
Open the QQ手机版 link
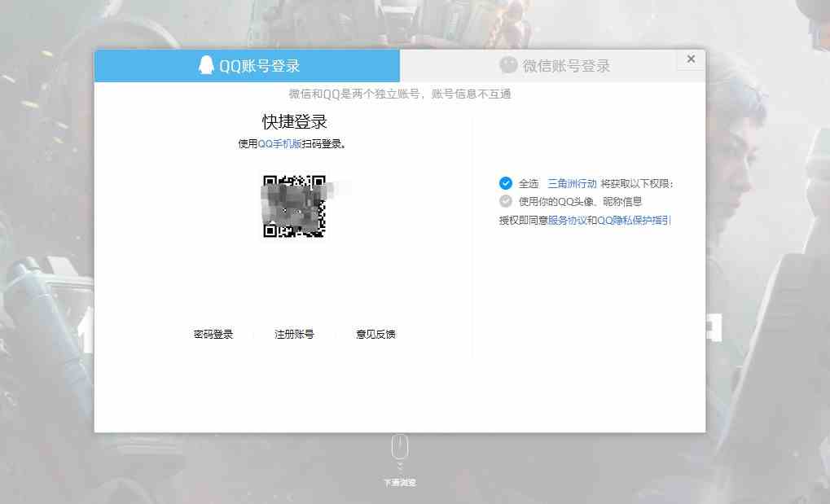279,143
